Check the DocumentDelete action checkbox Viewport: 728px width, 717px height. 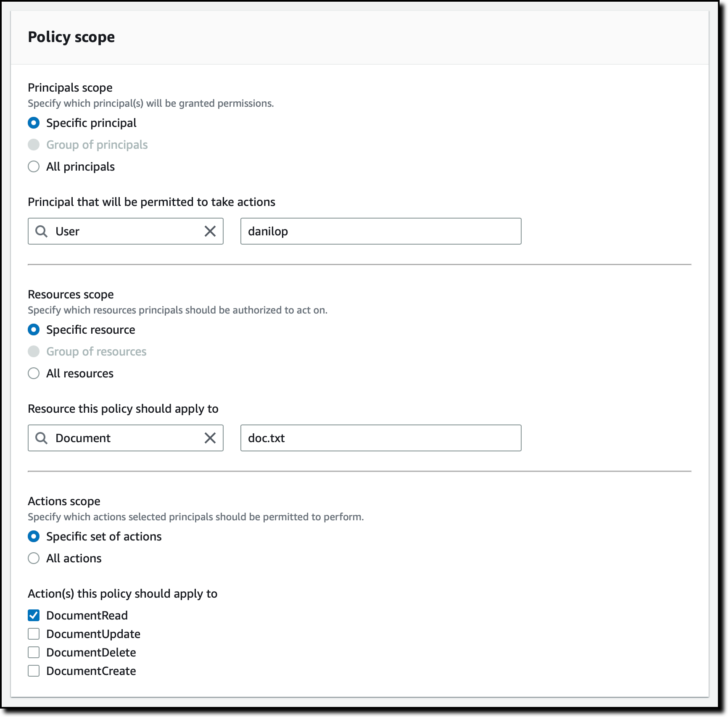(34, 652)
